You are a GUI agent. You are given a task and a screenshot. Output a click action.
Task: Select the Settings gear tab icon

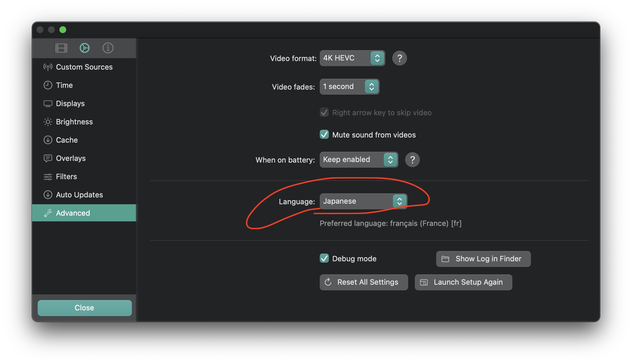click(x=84, y=48)
